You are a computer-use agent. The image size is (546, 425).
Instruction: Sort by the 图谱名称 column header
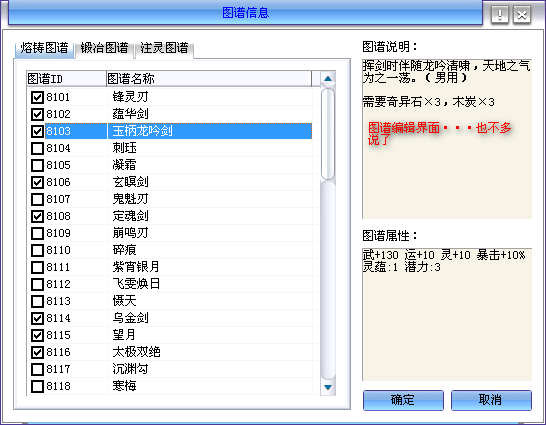pos(209,79)
